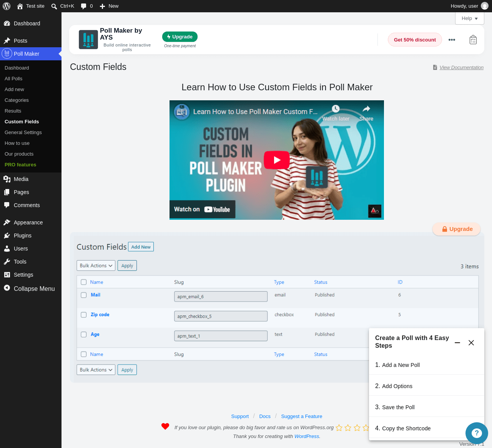Open the comments bubble in admin bar
This screenshot has height=448, width=492.
click(x=83, y=6)
